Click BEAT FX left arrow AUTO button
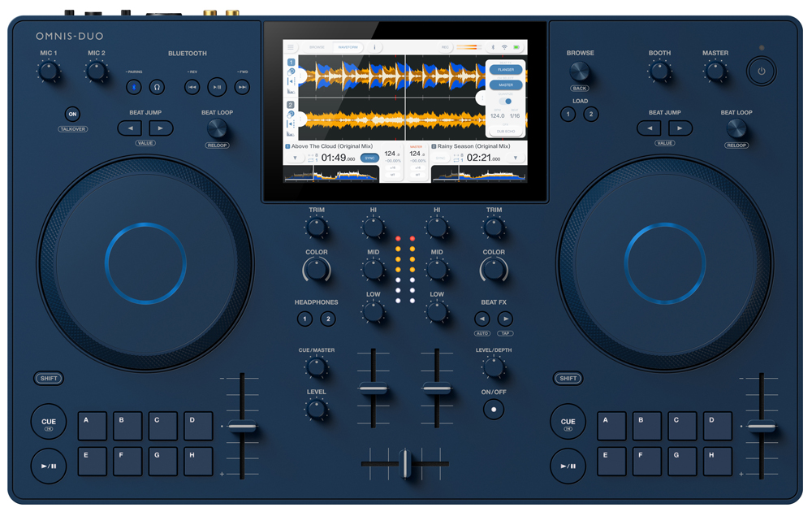This screenshot has height=512, width=812. point(482,319)
